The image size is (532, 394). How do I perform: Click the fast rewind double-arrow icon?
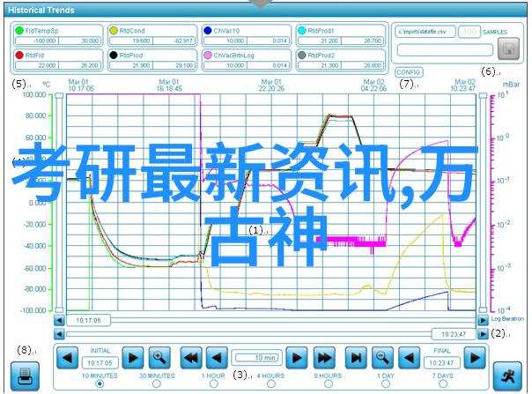point(190,358)
